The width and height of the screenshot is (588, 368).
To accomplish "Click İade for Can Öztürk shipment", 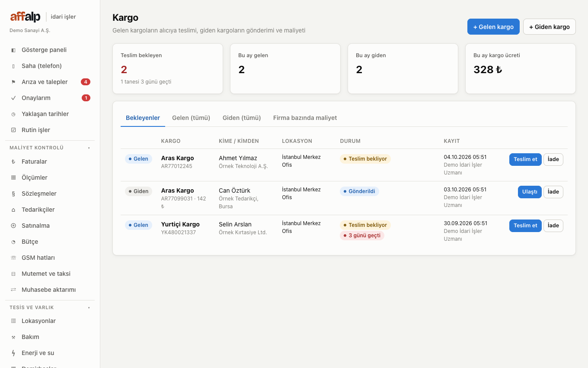I will pyautogui.click(x=553, y=192).
